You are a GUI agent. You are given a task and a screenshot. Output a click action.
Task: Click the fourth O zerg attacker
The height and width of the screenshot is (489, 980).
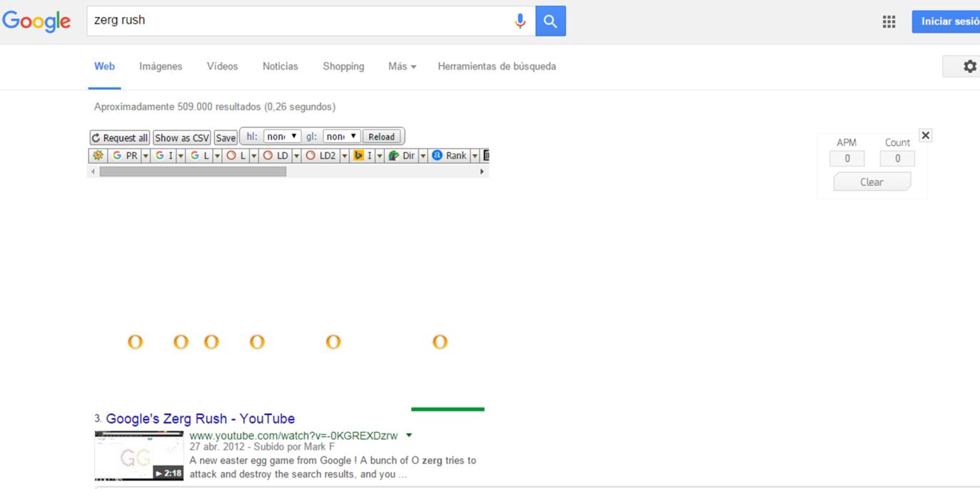click(257, 342)
